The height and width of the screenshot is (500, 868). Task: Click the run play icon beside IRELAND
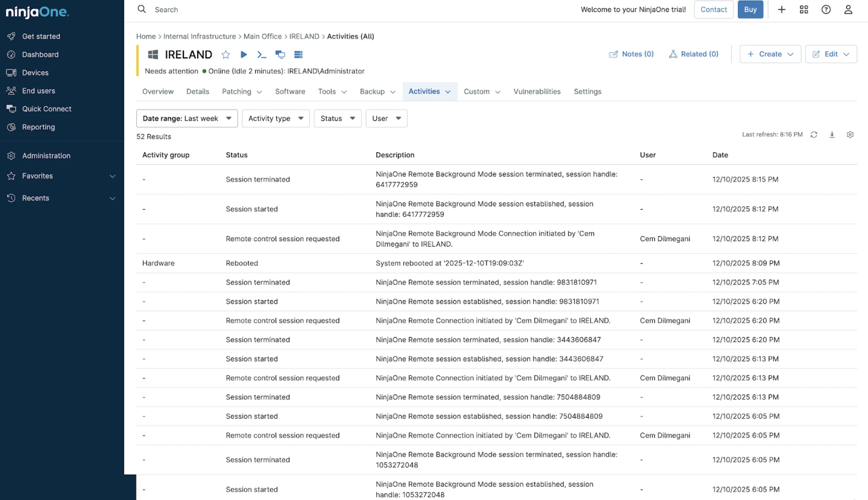pyautogui.click(x=244, y=54)
